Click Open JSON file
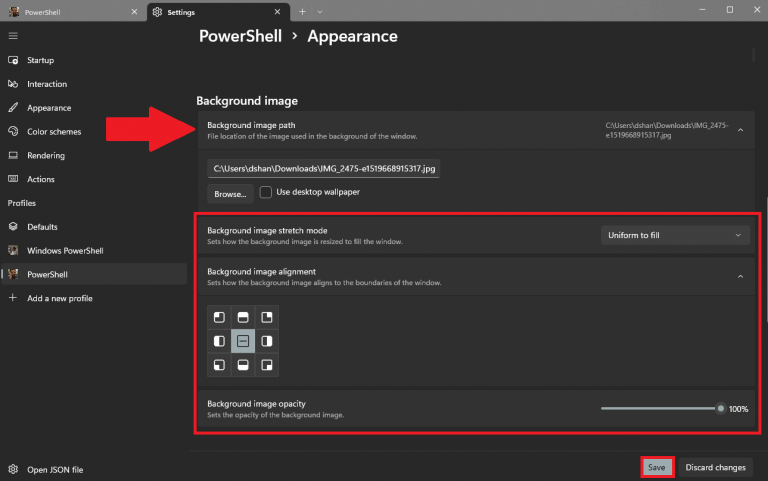 94,469
